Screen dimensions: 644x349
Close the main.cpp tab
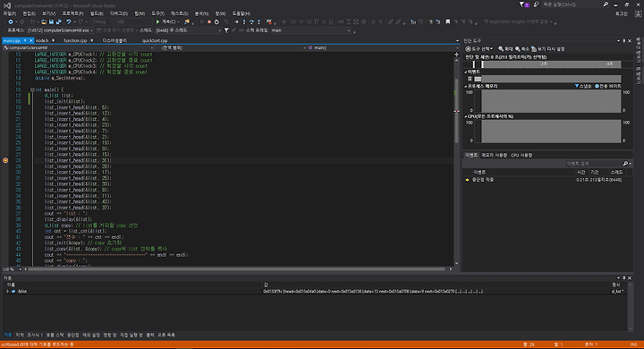(30, 40)
